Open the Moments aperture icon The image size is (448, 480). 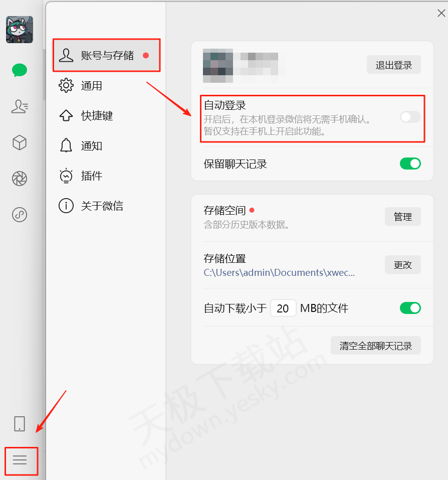point(20,179)
